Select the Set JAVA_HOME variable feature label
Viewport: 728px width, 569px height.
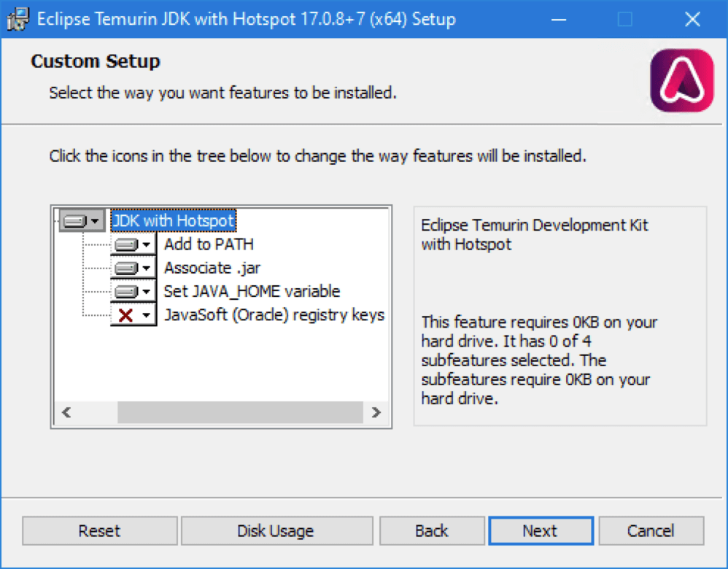coord(252,292)
